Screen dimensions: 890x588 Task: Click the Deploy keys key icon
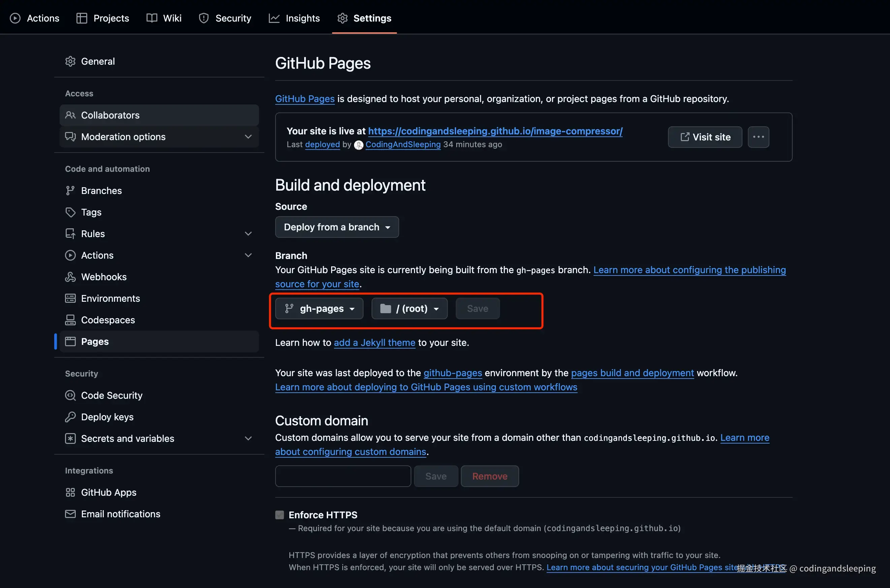(70, 417)
